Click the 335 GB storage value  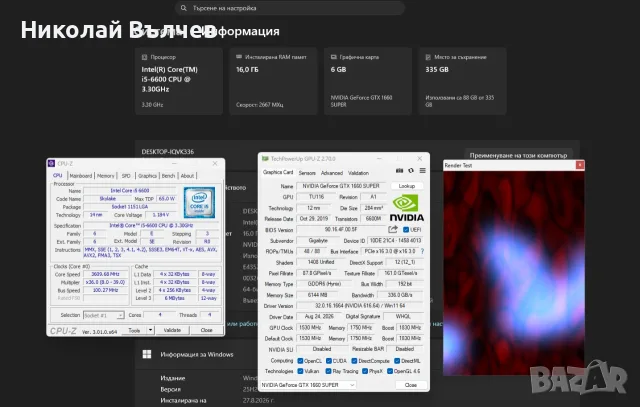tap(437, 69)
